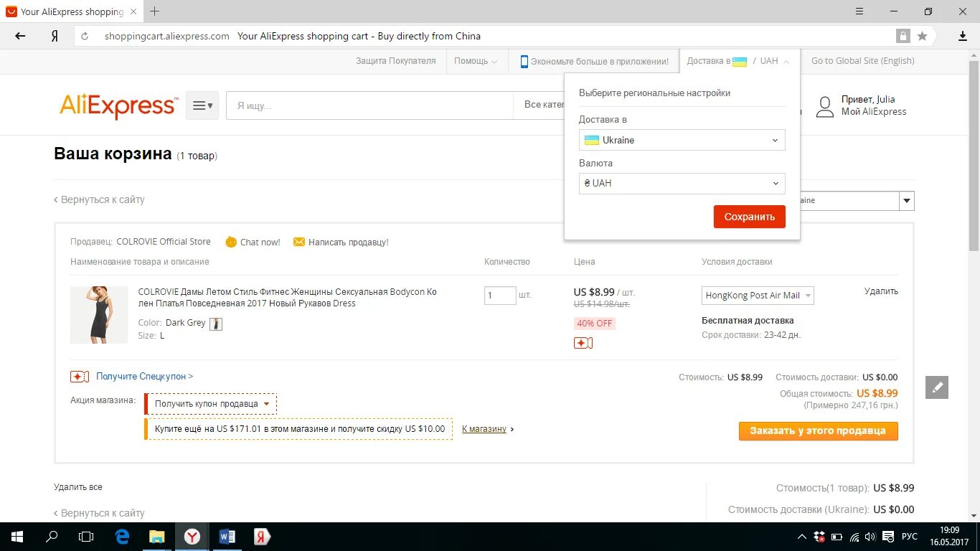This screenshot has width=980, height=551.
Task: Click the browser back arrow
Action: (x=20, y=36)
